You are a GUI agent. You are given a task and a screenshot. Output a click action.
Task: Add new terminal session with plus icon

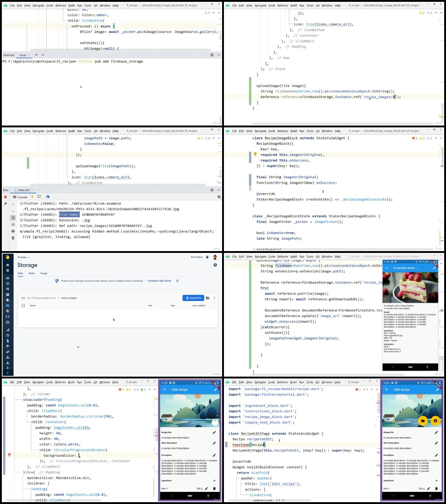[x=36, y=55]
